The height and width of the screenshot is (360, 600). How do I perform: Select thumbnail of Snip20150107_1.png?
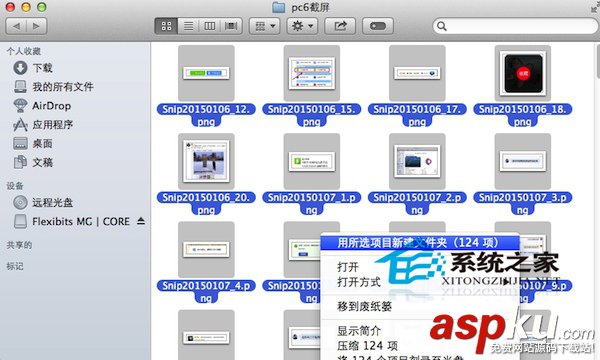tap(312, 161)
